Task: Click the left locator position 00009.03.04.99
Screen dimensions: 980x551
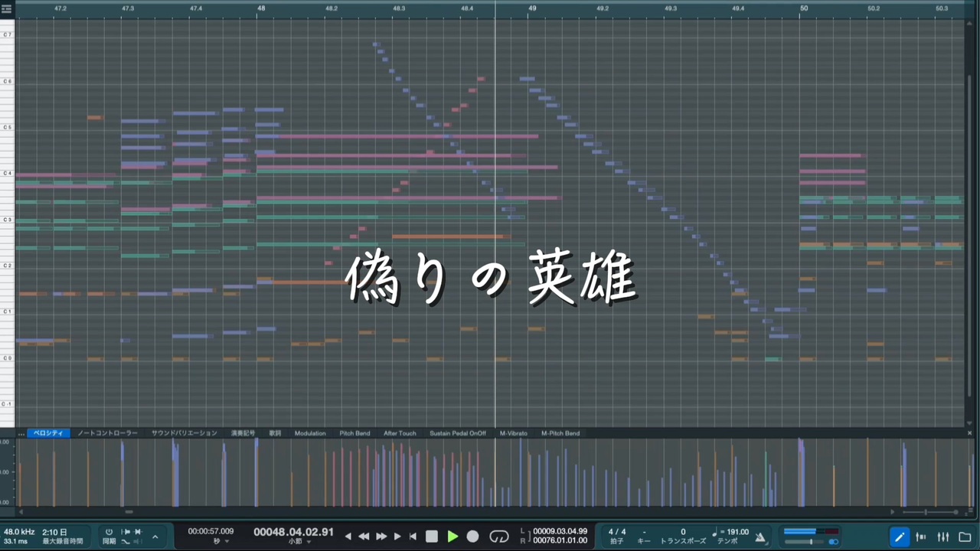Action: [x=560, y=531]
